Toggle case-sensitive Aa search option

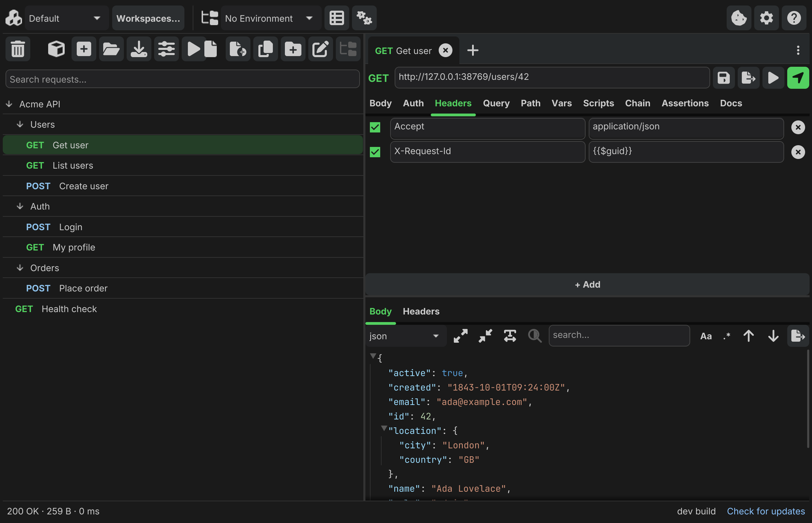[x=706, y=336]
